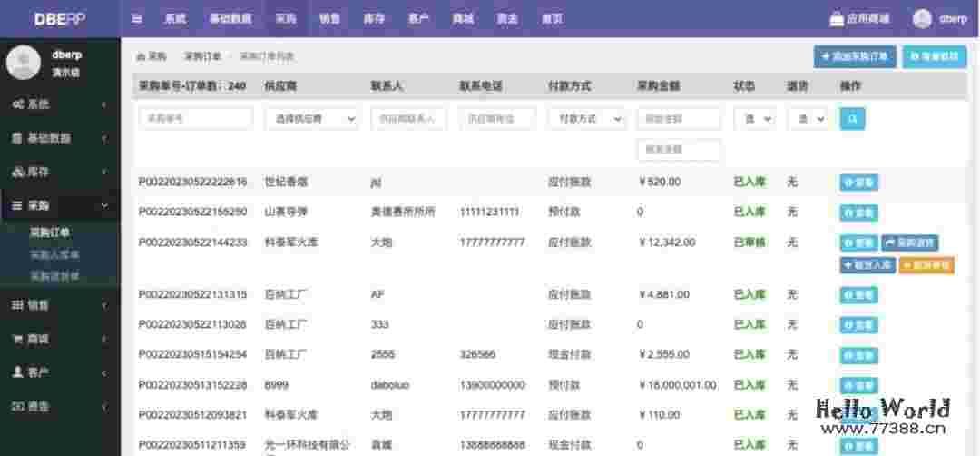The width and height of the screenshot is (980, 456).
Task: View order P00220230522113028 details button
Action: [858, 325]
